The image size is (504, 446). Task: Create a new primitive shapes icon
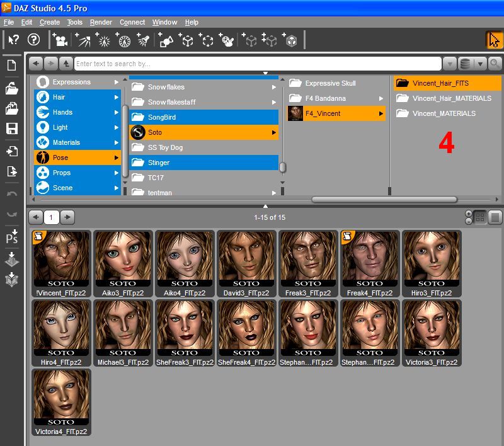(166, 40)
